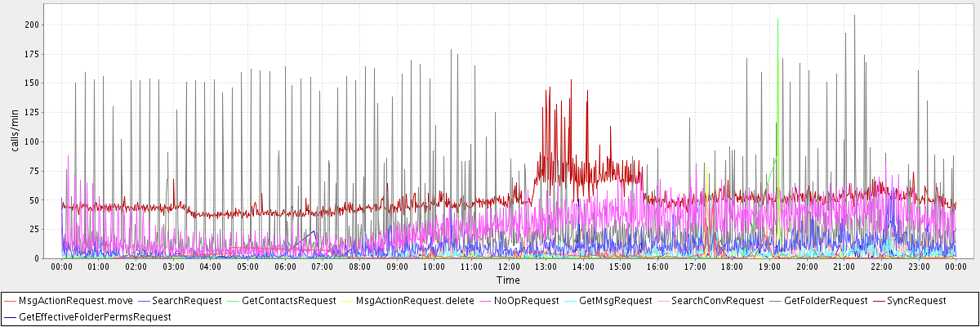
Task: Click the 200 value on the y-axis
Action: point(31,25)
